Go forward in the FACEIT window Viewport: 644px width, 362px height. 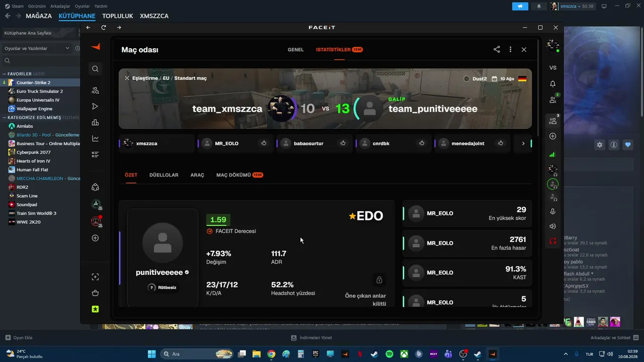(x=119, y=28)
